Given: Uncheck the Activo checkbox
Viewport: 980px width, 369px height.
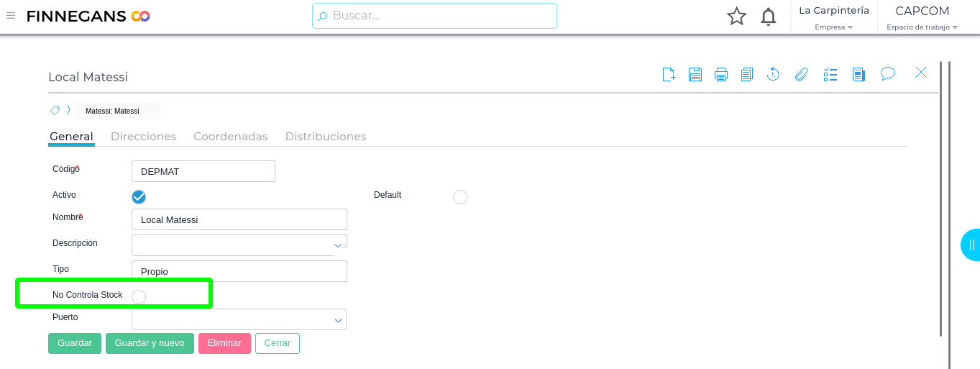Looking at the screenshot, I should click(x=139, y=197).
